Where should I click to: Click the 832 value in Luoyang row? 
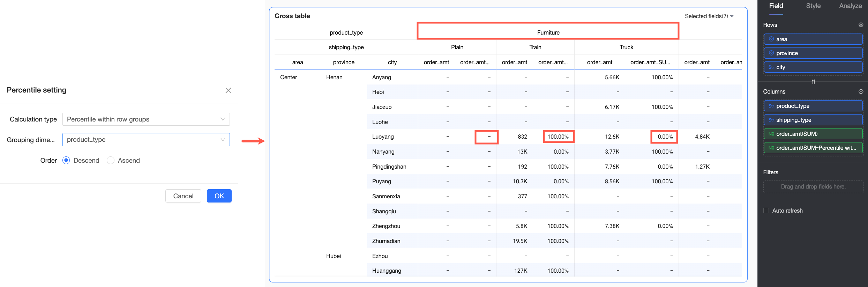(522, 137)
